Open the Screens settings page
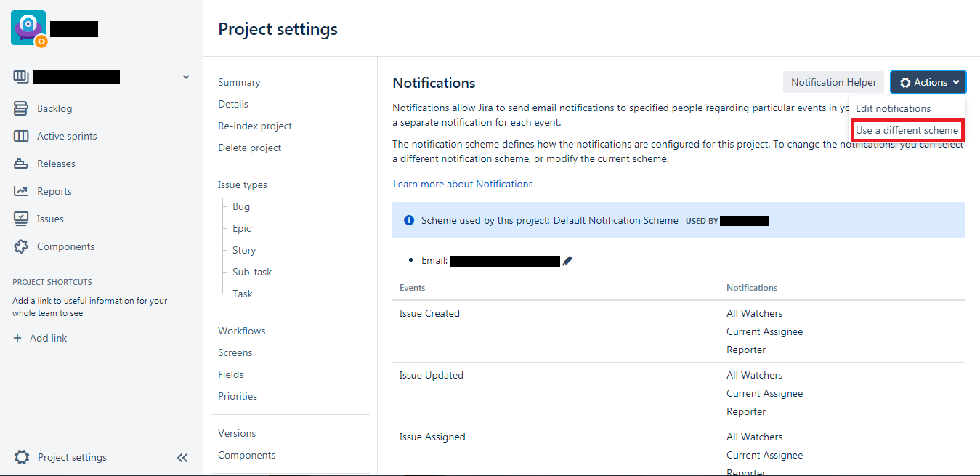Screen dimensions: 980x476 pyautogui.click(x=235, y=352)
